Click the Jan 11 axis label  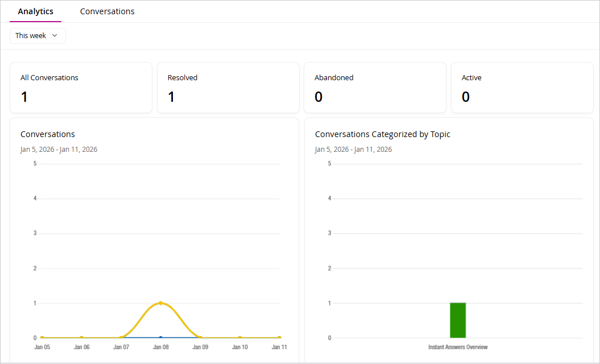279,347
